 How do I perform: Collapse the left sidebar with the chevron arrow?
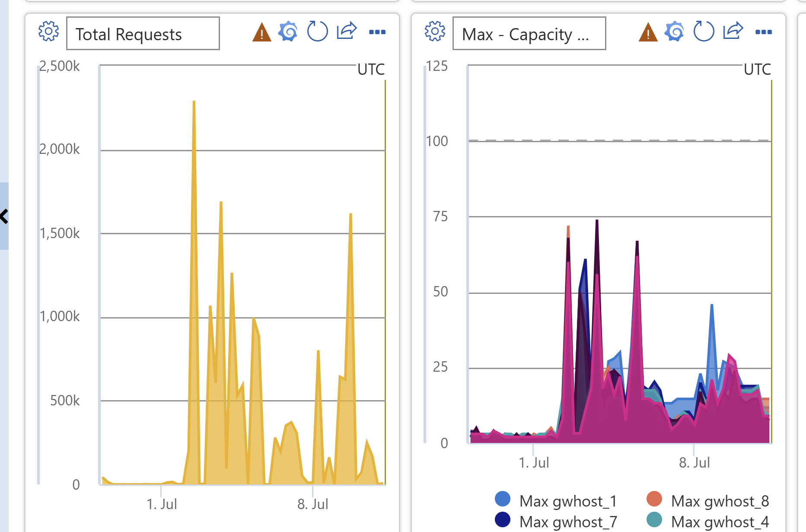4,216
